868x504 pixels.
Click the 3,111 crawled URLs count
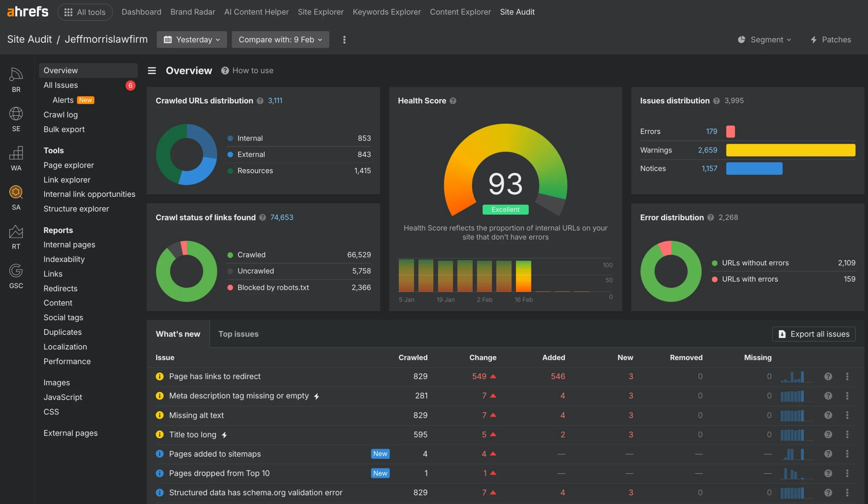275,101
